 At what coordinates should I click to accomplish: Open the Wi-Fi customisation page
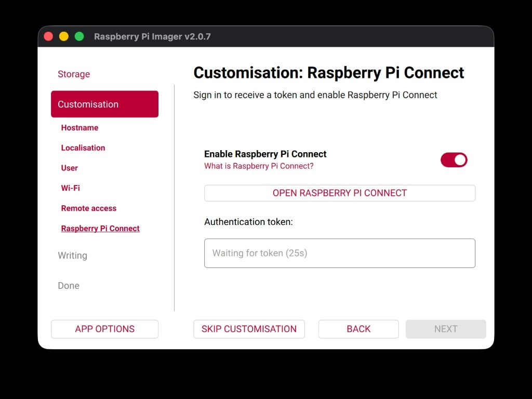coord(71,188)
